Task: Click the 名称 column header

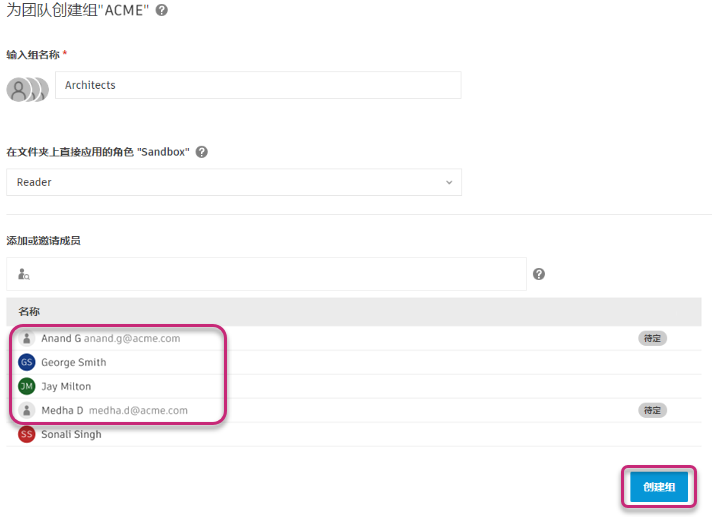Action: coord(29,311)
